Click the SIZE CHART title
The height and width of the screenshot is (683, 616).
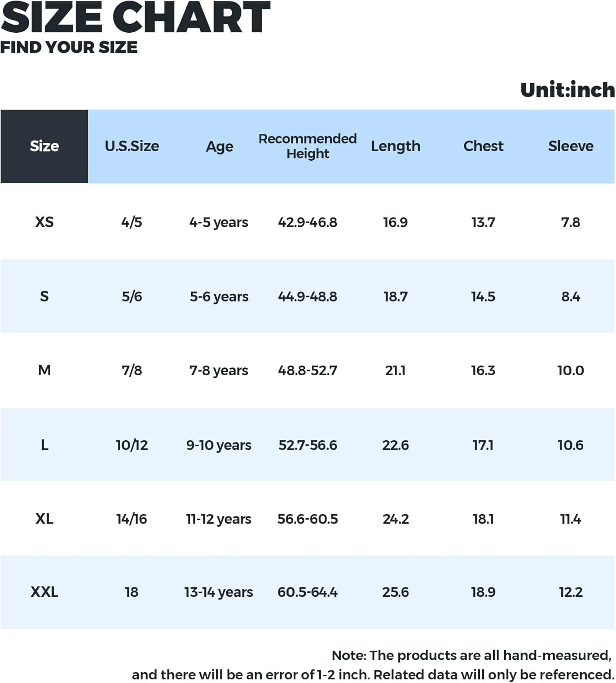click(x=135, y=18)
